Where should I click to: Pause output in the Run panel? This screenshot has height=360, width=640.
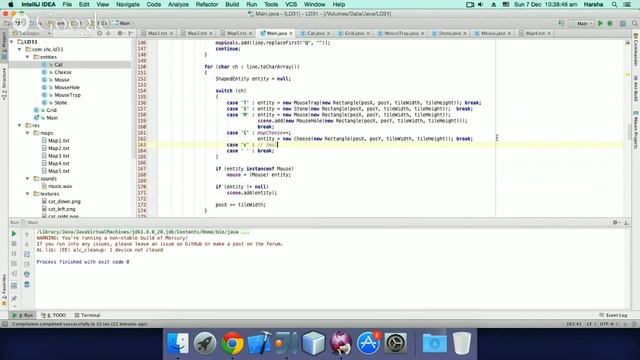pyautogui.click(x=13, y=254)
